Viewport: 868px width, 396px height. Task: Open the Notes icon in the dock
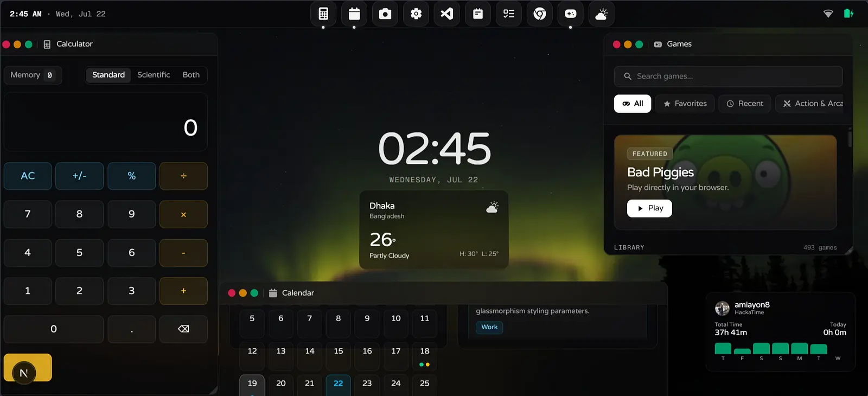pos(478,14)
